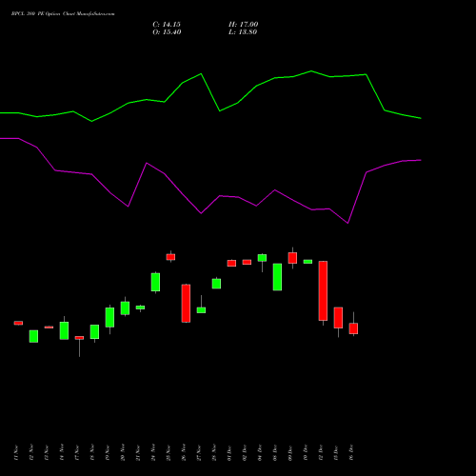Click the PE Options Chart title text
The width and height of the screenshot is (476, 476).
point(63,14)
